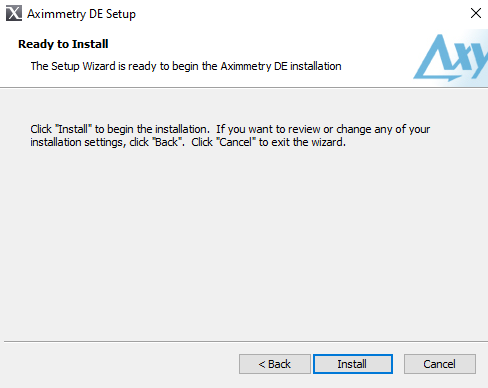This screenshot has height=388, width=488.
Task: Click the quoted word "Install" in instructions
Action: [x=73, y=129]
